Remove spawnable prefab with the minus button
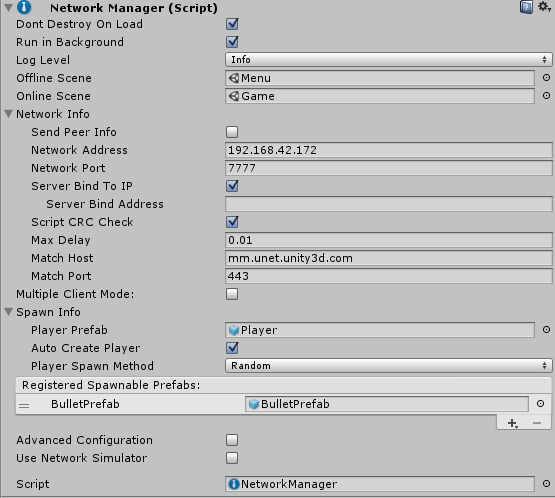Screen dimensions: 555x498 (537, 423)
